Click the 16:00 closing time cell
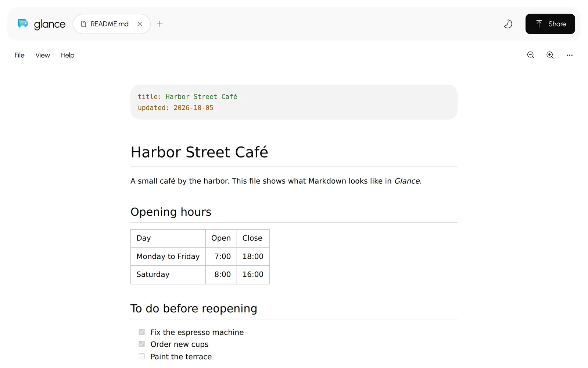Image resolution: width=588 pixels, height=368 pixels. (x=253, y=275)
